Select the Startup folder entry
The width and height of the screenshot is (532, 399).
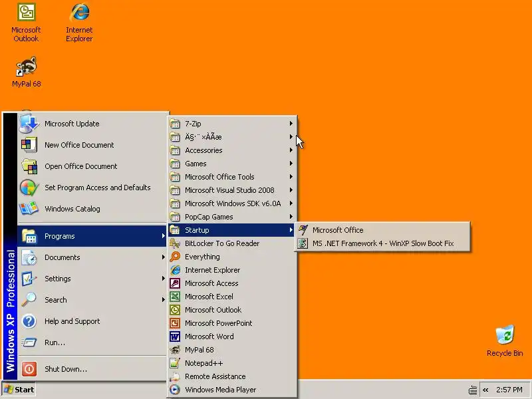(x=231, y=230)
